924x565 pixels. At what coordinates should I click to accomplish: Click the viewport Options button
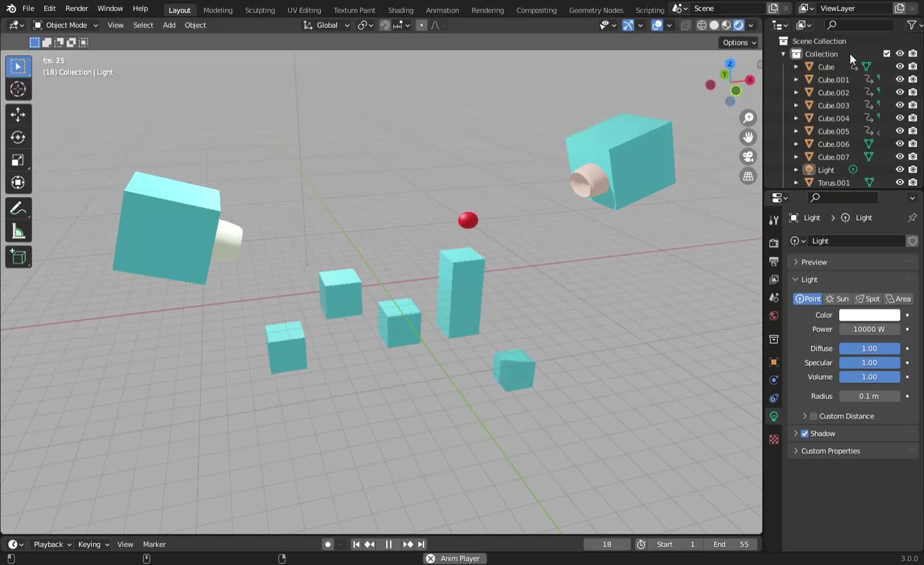click(x=739, y=42)
